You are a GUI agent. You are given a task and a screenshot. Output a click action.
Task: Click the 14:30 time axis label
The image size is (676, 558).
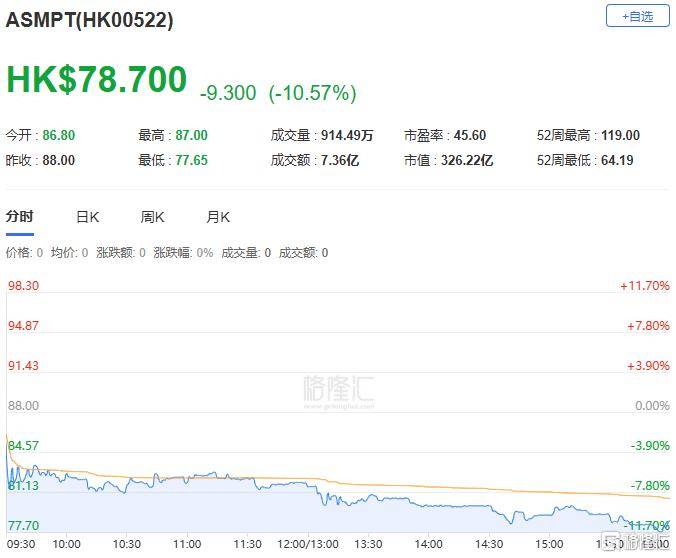[x=489, y=544]
